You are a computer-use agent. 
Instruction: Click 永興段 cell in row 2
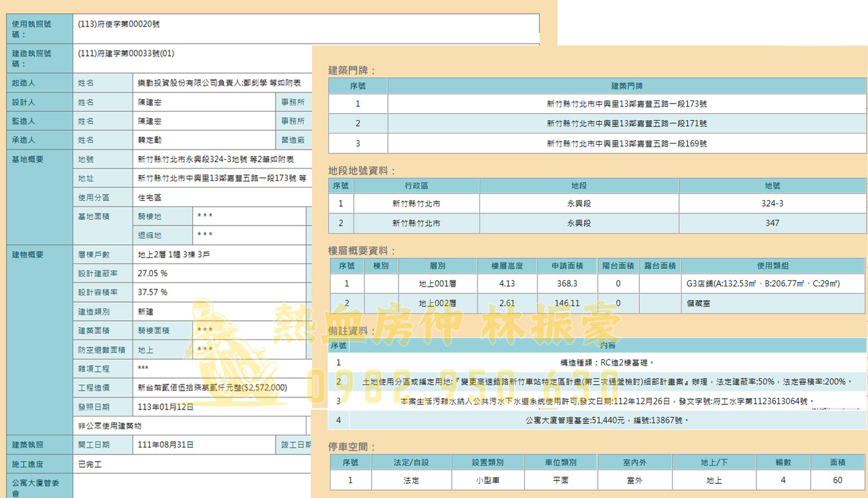pos(579,222)
